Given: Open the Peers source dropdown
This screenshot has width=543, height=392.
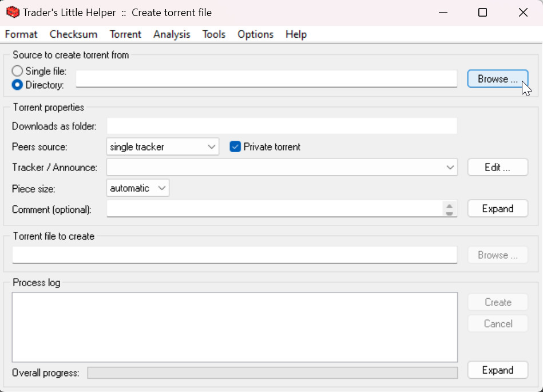Looking at the screenshot, I should (162, 147).
